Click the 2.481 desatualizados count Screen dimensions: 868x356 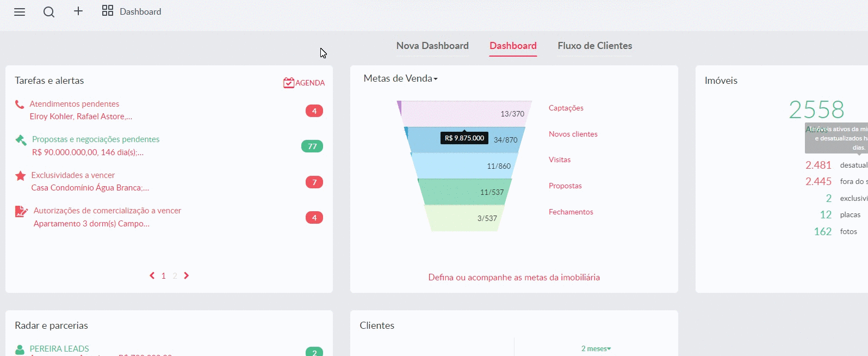pyautogui.click(x=819, y=165)
